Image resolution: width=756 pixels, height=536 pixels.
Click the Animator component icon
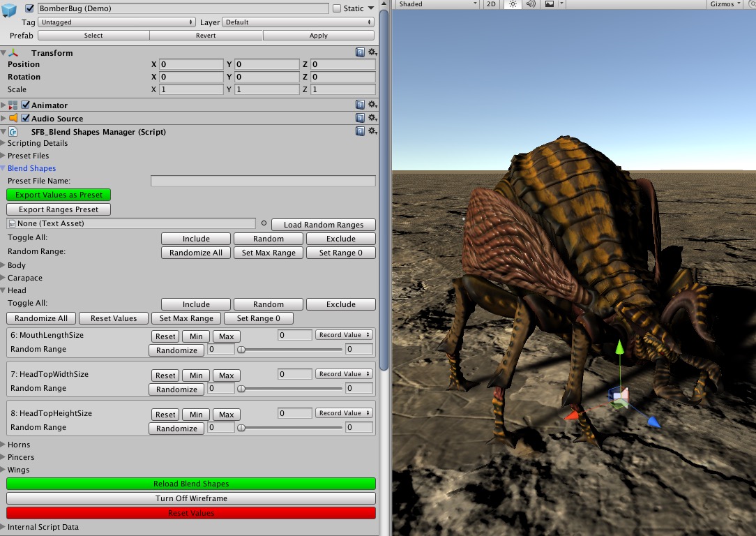pos(13,105)
